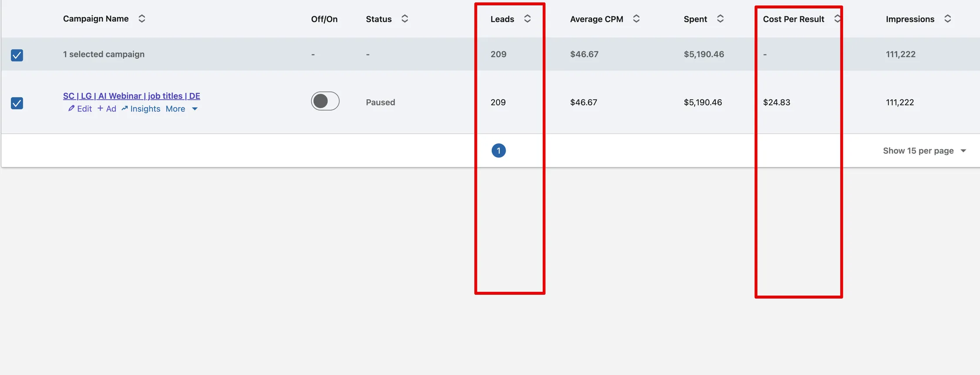
Task: Click the Leads column header
Action: tap(502, 19)
